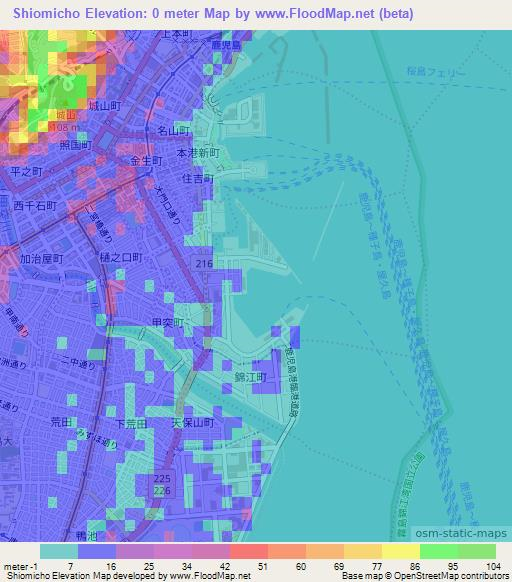This screenshot has width=512, height=582.
Task: Click the red legend swatch near 51 meters
Action: click(249, 551)
